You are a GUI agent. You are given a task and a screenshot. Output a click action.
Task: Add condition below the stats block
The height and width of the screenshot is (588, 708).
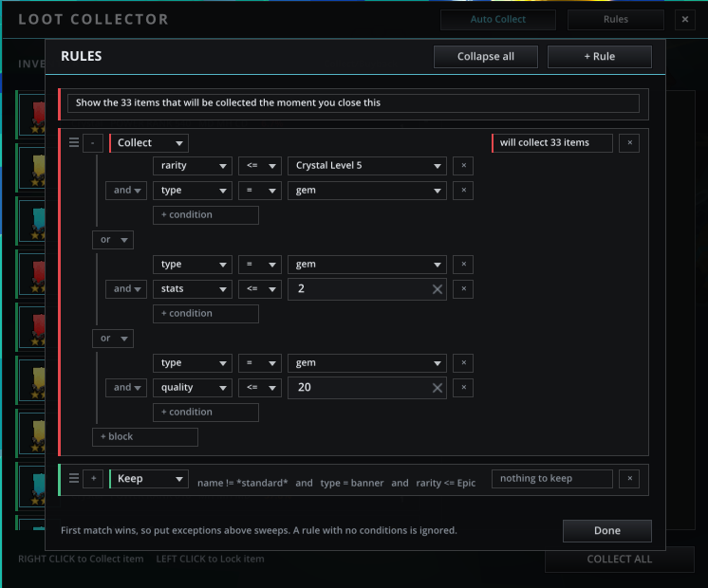point(206,314)
